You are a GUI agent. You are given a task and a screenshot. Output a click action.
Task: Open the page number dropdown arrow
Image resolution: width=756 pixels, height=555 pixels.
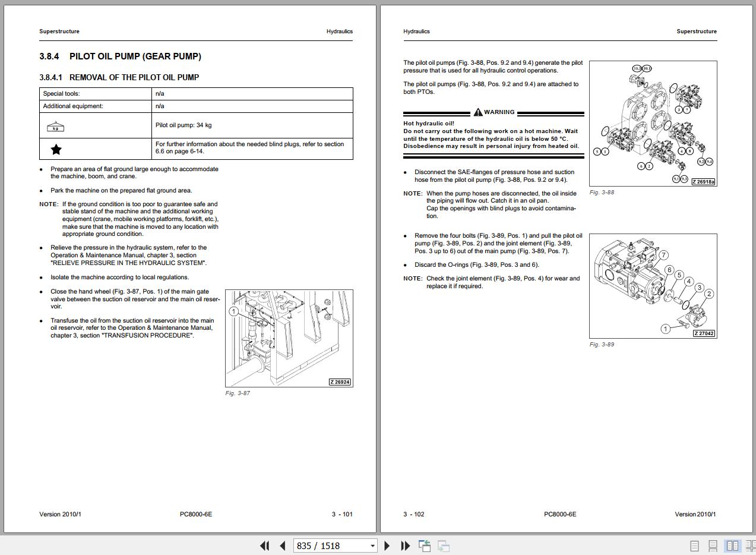[x=372, y=545]
